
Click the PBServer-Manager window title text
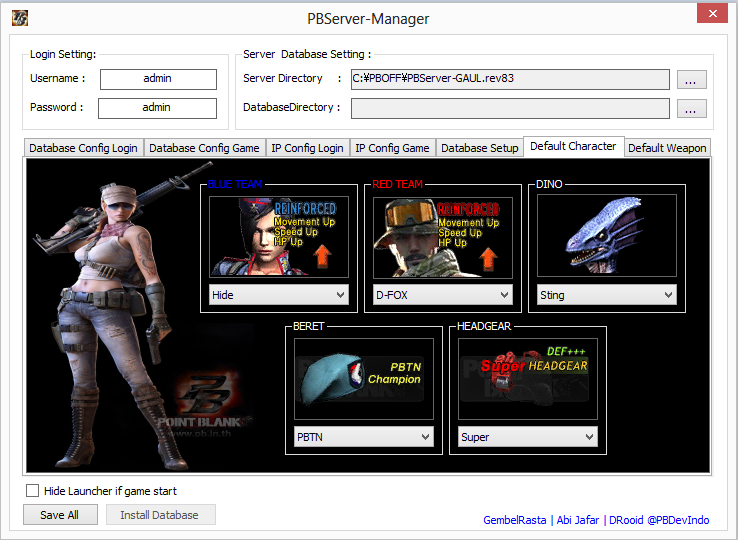pyautogui.click(x=368, y=19)
